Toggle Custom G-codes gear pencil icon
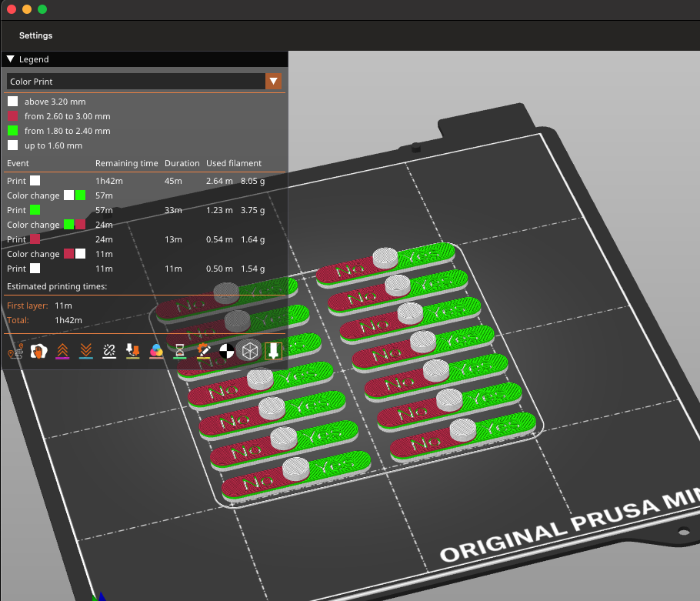 (x=203, y=351)
